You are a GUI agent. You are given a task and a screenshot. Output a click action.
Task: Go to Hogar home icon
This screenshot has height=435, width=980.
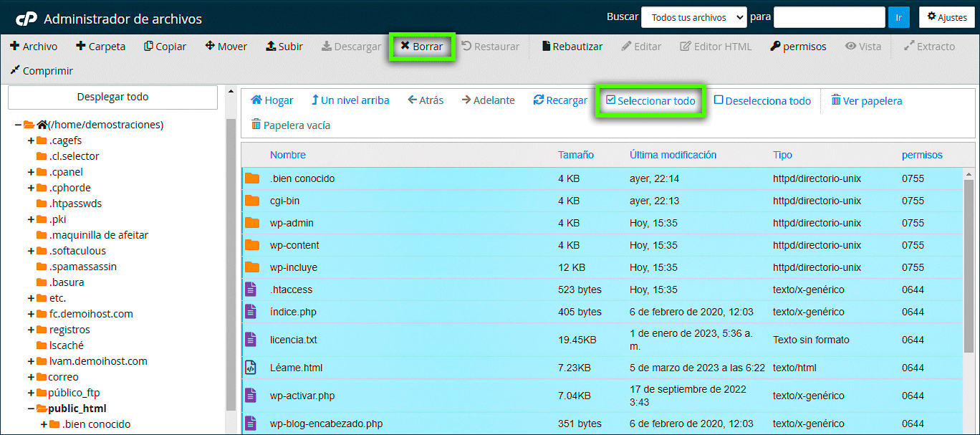(256, 100)
